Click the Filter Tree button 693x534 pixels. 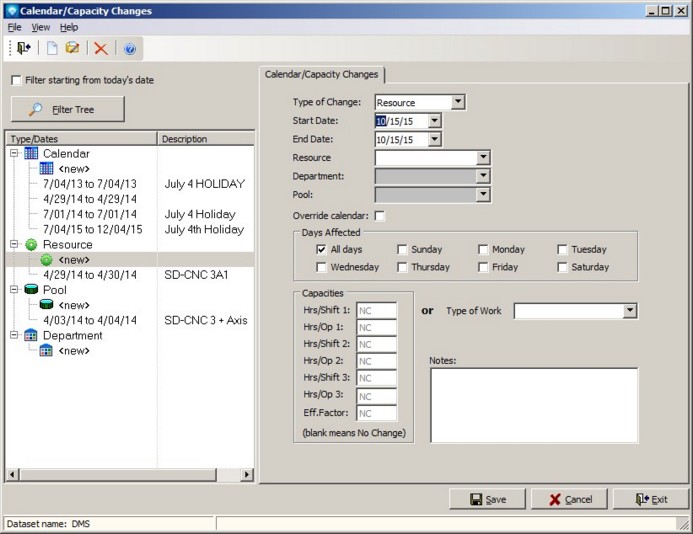tap(68, 109)
